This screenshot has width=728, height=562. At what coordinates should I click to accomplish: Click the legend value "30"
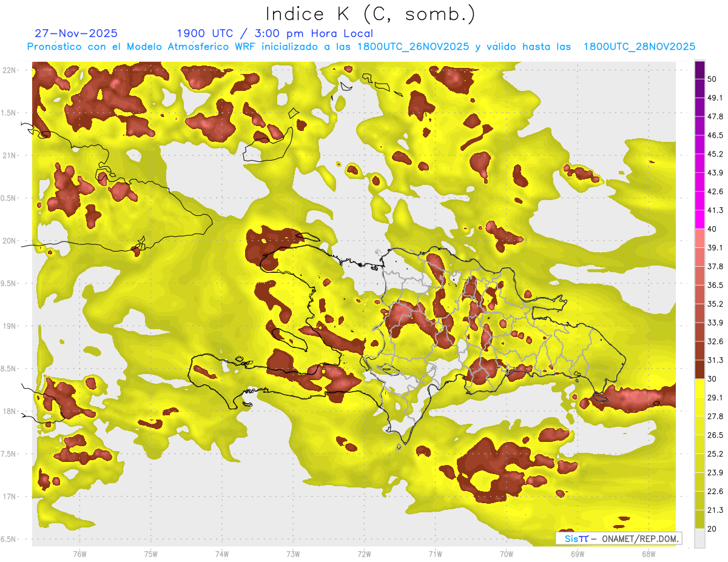[x=712, y=379]
